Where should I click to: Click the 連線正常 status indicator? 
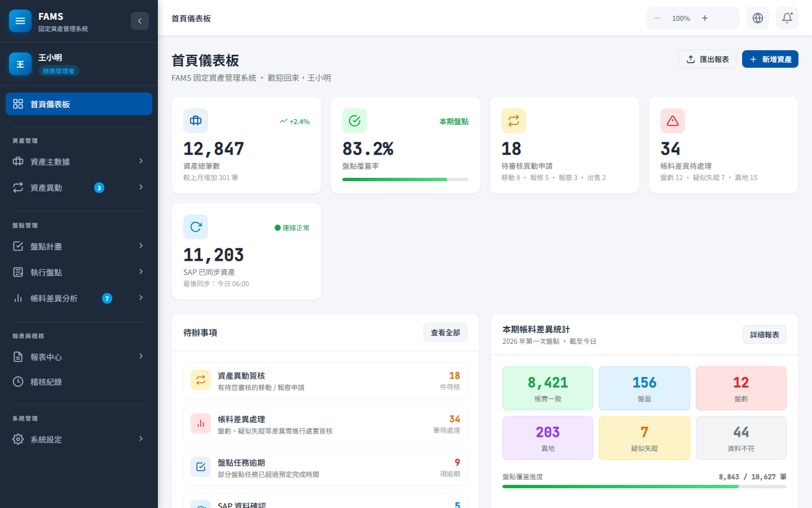pos(292,227)
